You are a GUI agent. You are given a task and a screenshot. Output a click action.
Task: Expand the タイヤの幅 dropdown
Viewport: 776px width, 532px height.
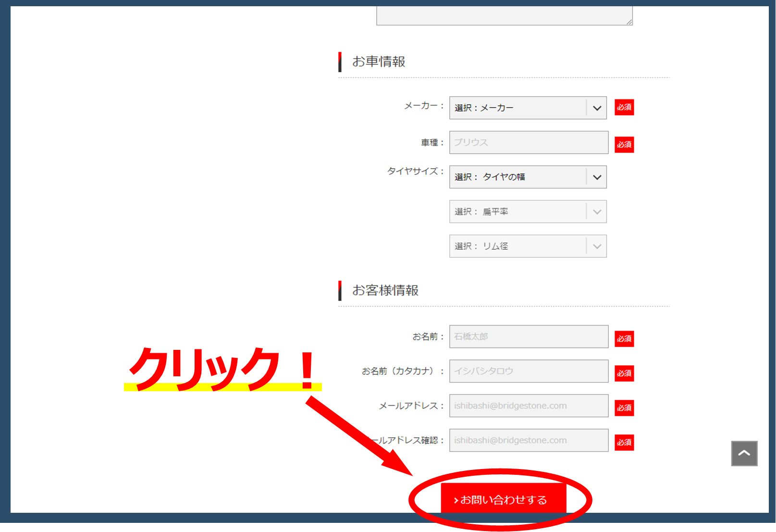[x=528, y=177]
